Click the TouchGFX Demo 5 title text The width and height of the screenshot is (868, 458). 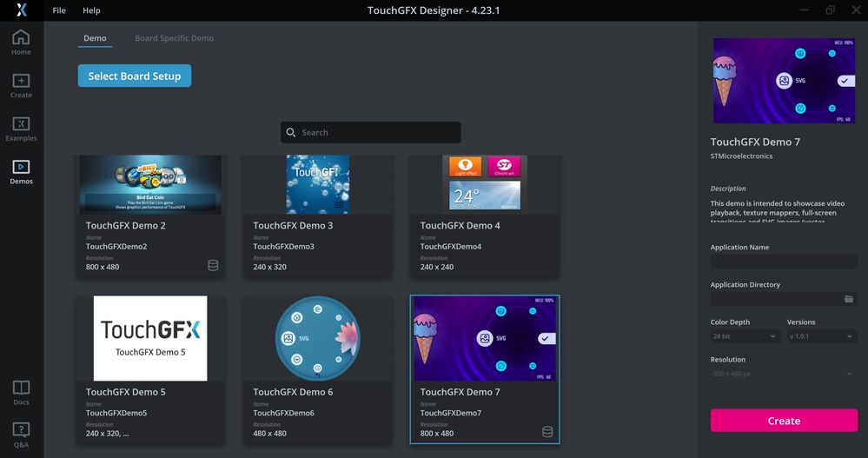click(x=126, y=392)
